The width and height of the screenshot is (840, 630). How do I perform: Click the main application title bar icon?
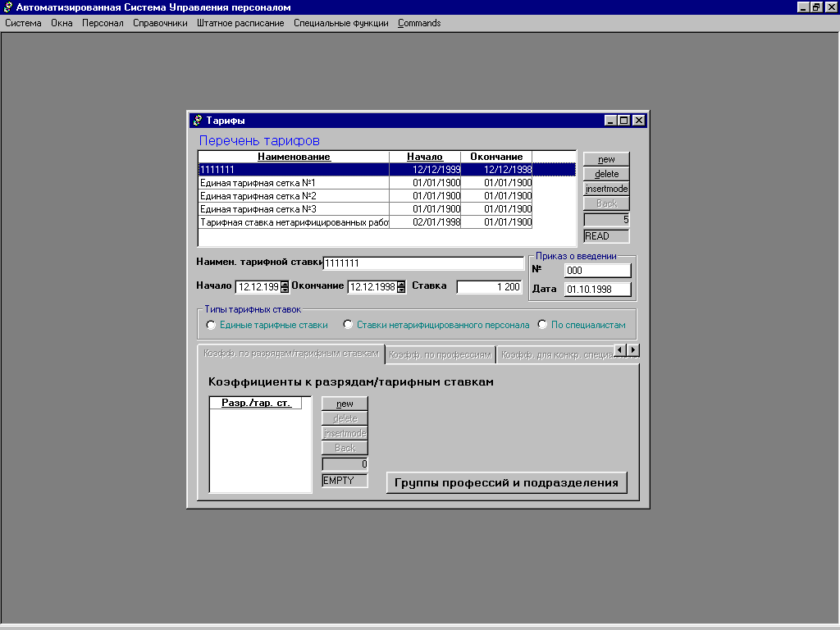pos(8,7)
